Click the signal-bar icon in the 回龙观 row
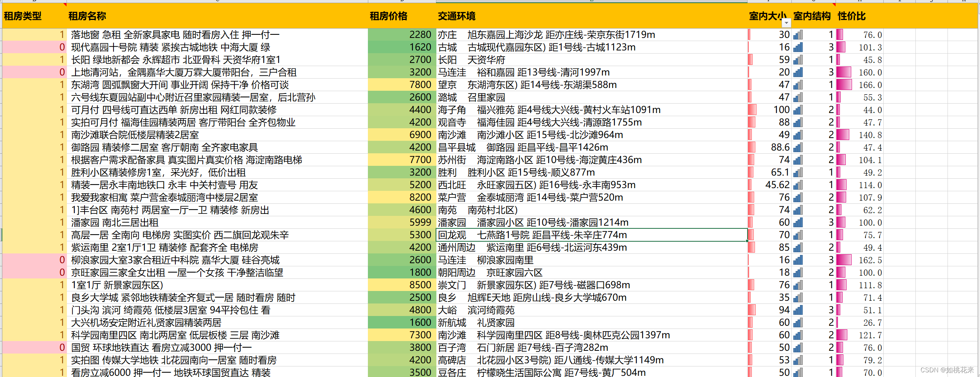The width and height of the screenshot is (980, 377). (798, 235)
